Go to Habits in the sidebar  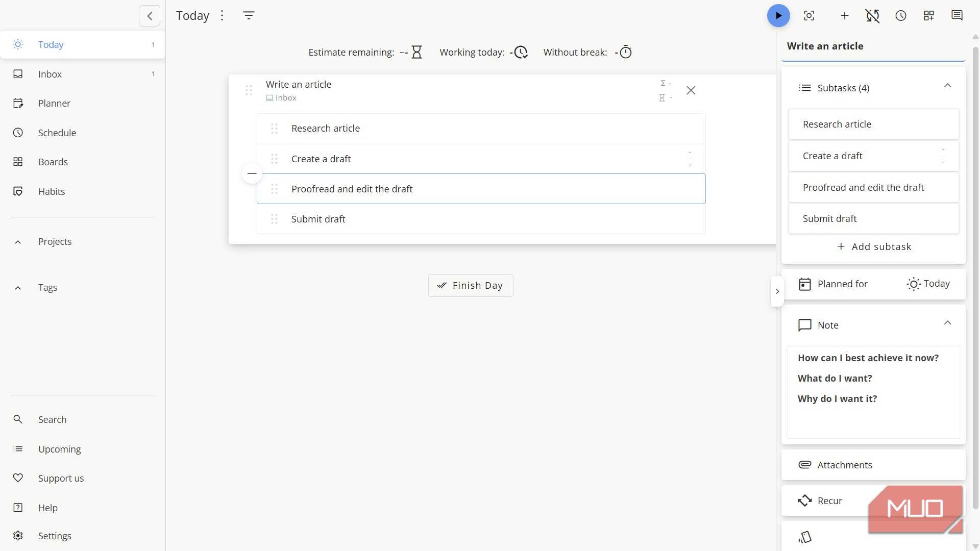click(52, 191)
